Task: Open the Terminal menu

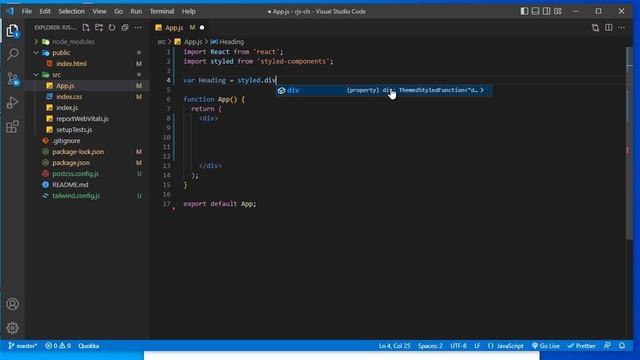Action: (x=162, y=11)
